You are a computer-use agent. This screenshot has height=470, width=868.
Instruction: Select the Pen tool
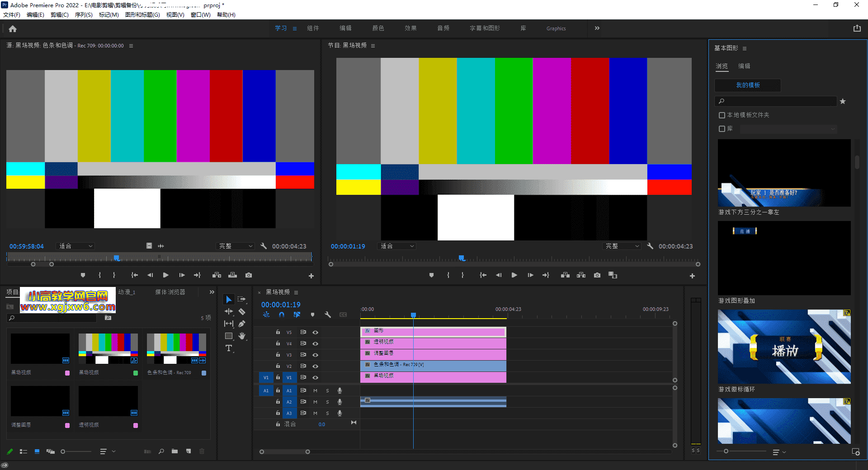242,324
